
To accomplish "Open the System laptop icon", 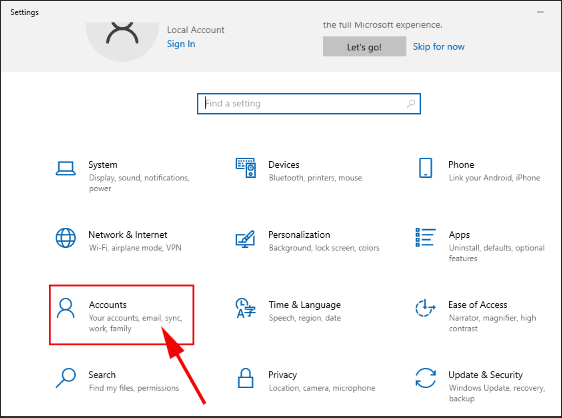I will (66, 168).
